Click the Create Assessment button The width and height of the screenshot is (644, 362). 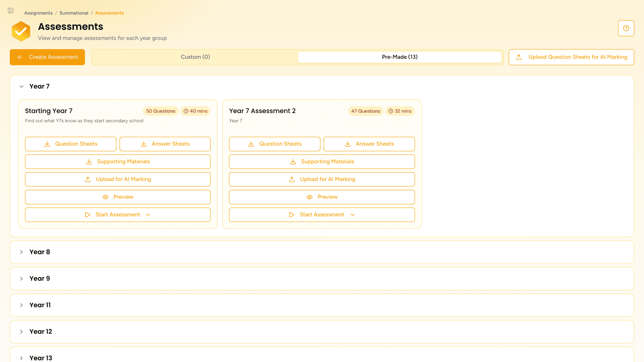point(47,57)
